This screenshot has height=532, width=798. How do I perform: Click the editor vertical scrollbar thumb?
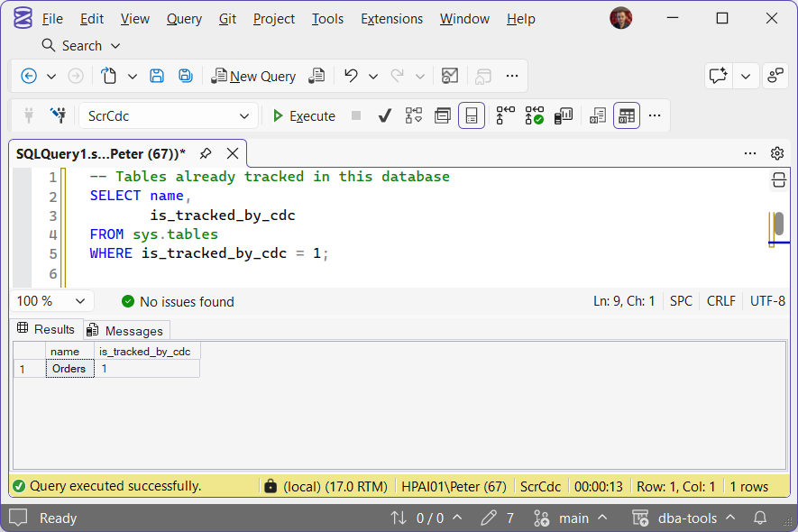click(x=779, y=224)
